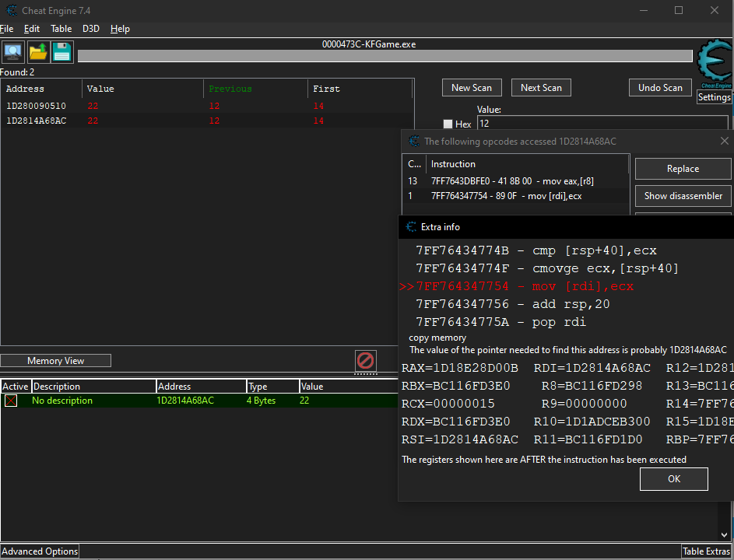Enable the Hex checkbox
The height and width of the screenshot is (560, 734).
[x=448, y=124]
